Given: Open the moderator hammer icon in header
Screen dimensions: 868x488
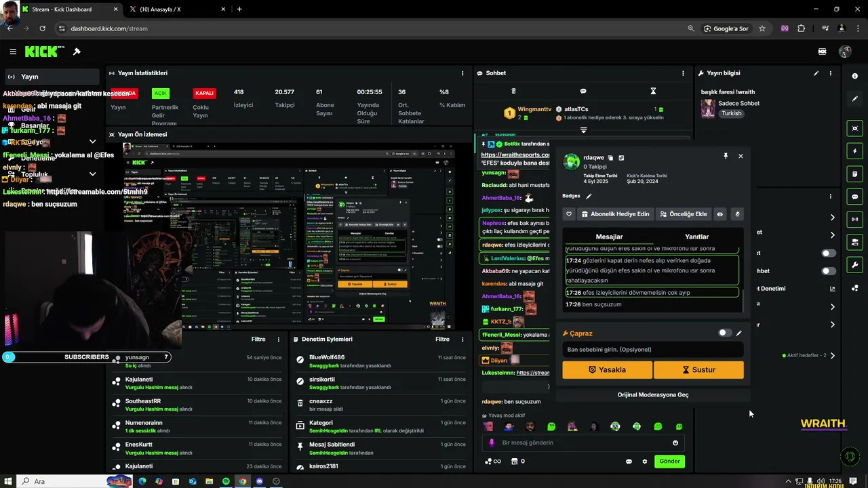Looking at the screenshot, I should point(77,52).
